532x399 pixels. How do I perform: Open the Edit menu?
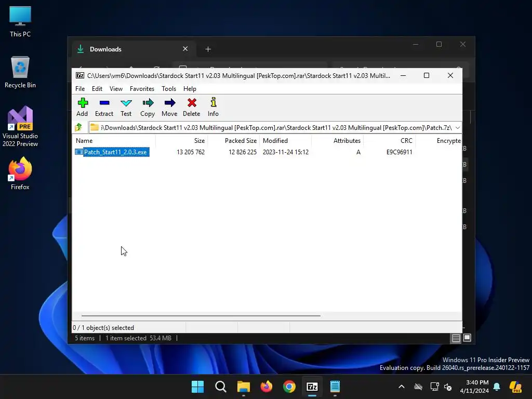(x=97, y=88)
